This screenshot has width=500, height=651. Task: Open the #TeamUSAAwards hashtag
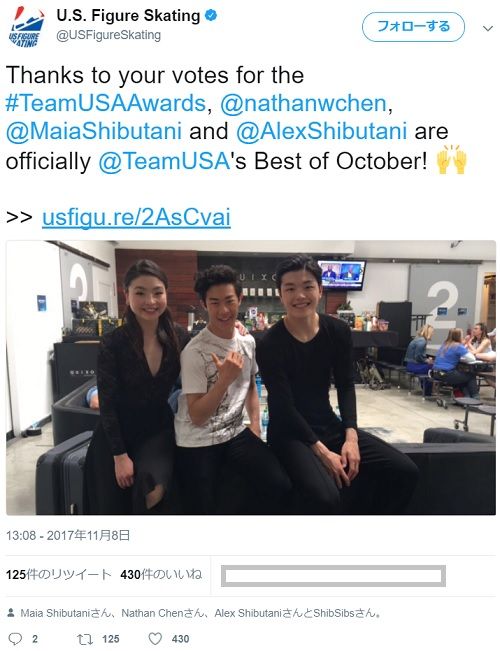pyautogui.click(x=106, y=103)
